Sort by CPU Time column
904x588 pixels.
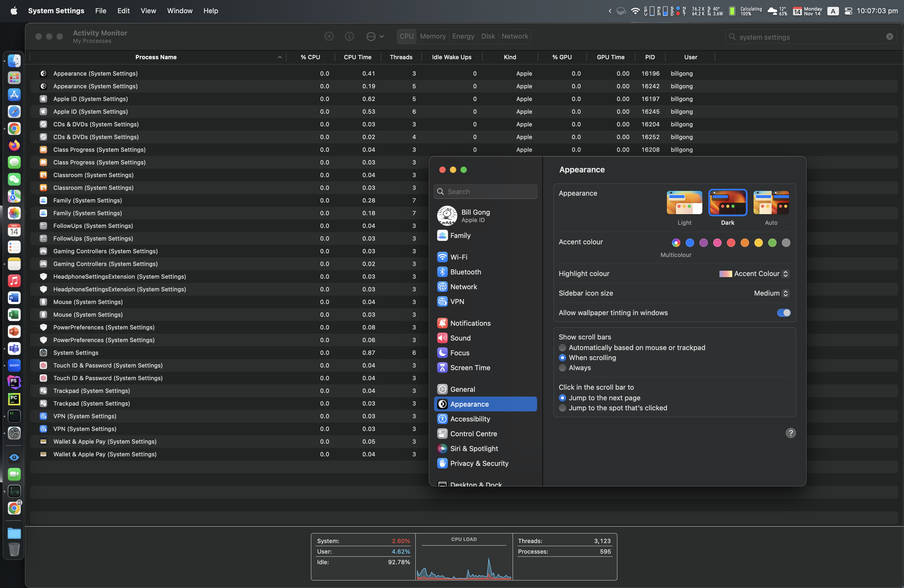click(358, 57)
